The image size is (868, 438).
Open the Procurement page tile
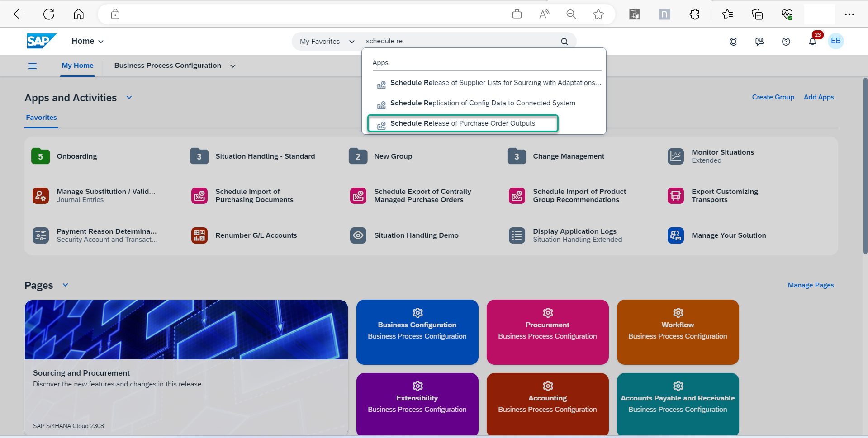(547, 332)
